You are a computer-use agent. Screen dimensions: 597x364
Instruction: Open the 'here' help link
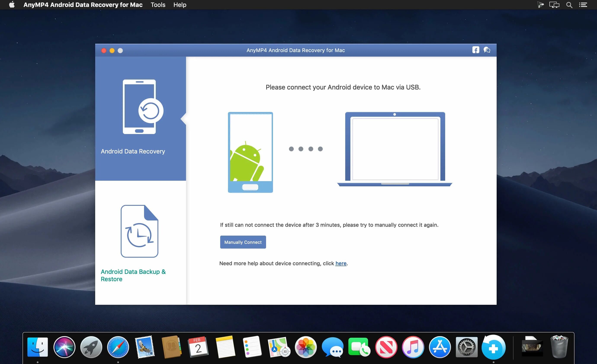click(x=341, y=263)
